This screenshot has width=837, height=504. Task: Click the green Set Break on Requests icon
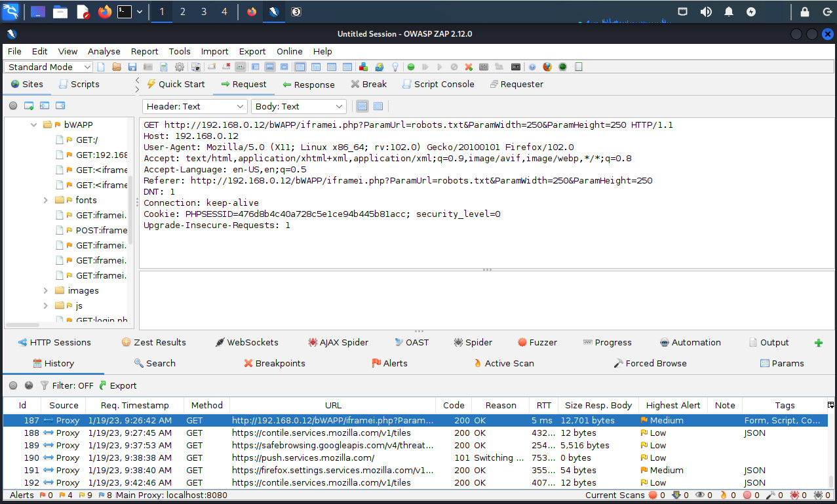point(411,67)
